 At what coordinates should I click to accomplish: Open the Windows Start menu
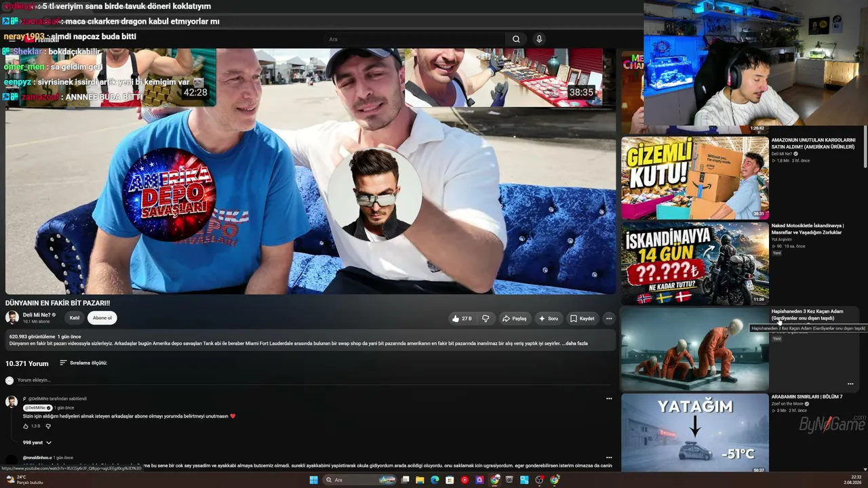(313, 480)
